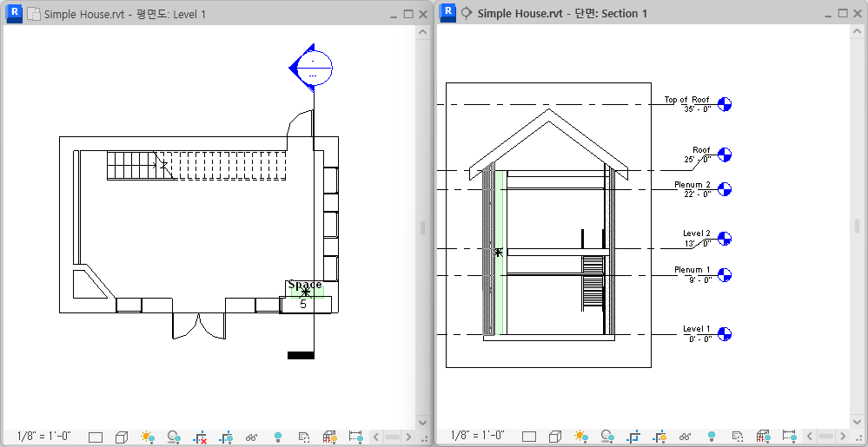Click the Section 1 horizontal scrollbar thumb

pos(825,437)
